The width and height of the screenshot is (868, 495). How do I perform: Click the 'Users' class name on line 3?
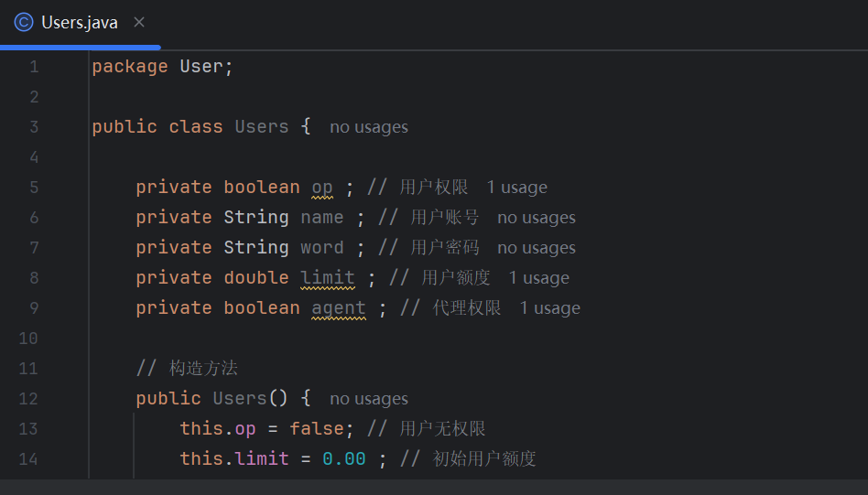[261, 127]
